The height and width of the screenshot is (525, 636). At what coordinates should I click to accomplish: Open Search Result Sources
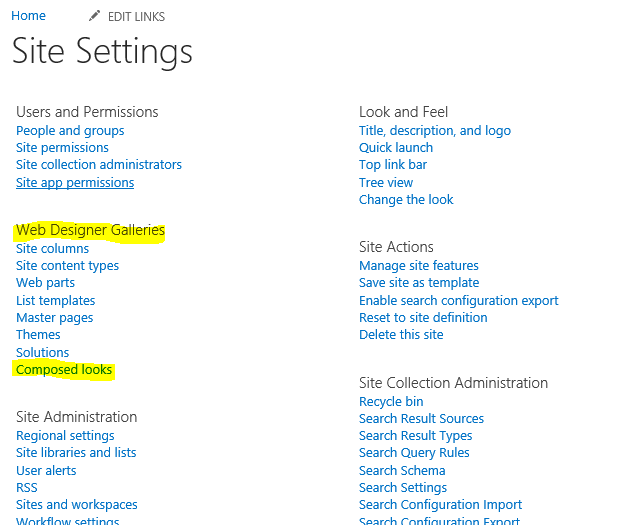[x=421, y=419]
